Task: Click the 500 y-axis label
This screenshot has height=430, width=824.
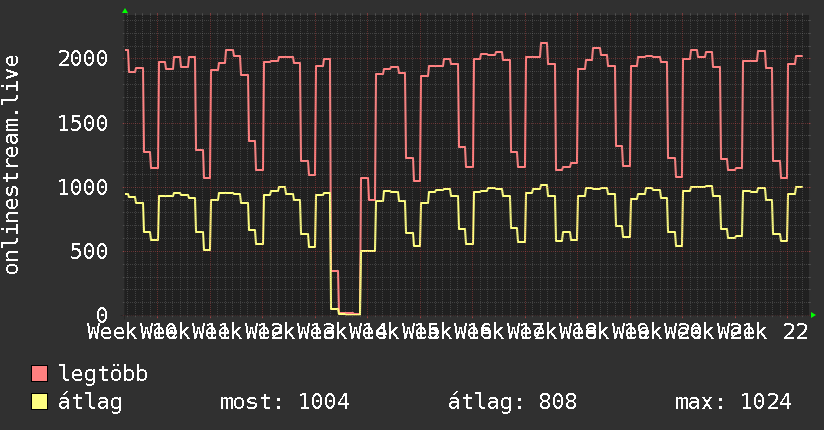Action: coord(89,251)
